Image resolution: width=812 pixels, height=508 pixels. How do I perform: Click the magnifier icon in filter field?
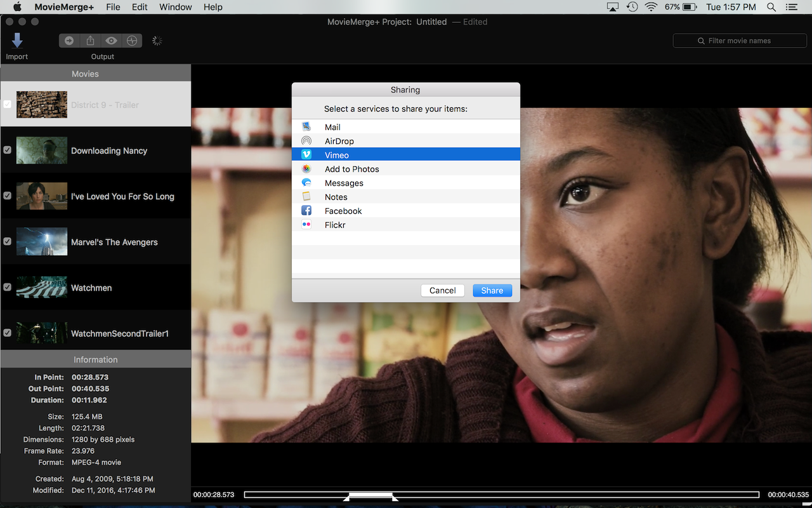point(701,41)
